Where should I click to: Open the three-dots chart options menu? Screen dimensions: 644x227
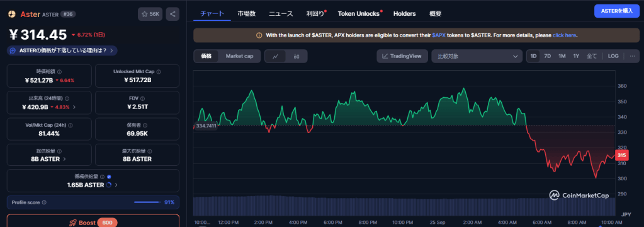632,56
